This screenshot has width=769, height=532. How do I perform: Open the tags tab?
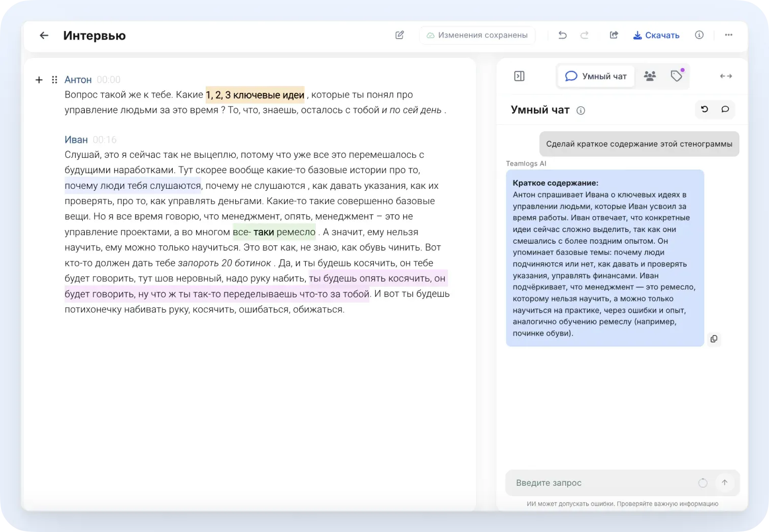(677, 76)
